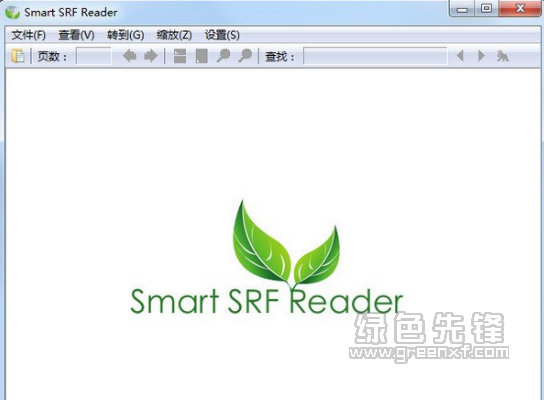This screenshot has width=544, height=400.
Task: Click the 页数 page number field
Action: (x=94, y=56)
